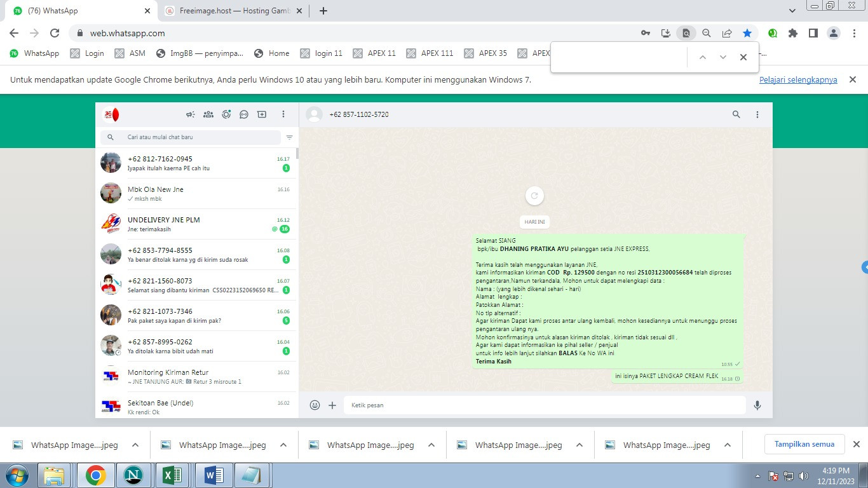Viewport: 868px width, 488px height.
Task: Dismiss the Chrome update notification bar
Action: coord(853,80)
